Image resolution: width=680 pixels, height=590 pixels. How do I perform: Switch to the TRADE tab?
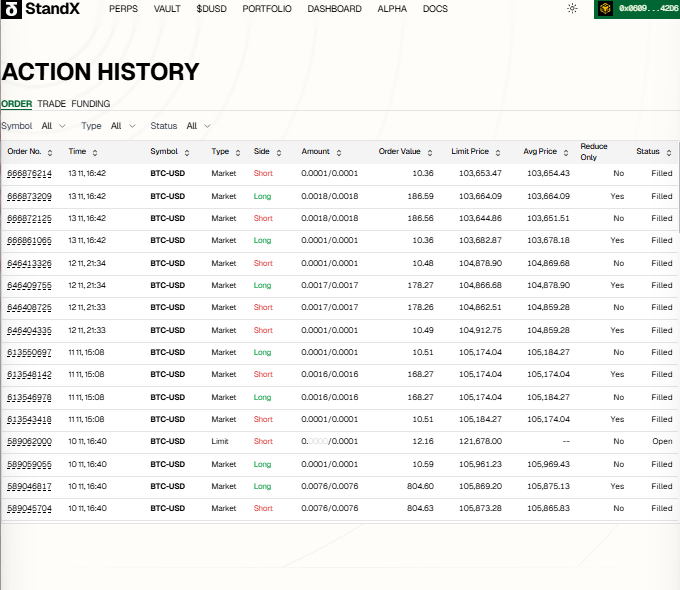coord(52,104)
